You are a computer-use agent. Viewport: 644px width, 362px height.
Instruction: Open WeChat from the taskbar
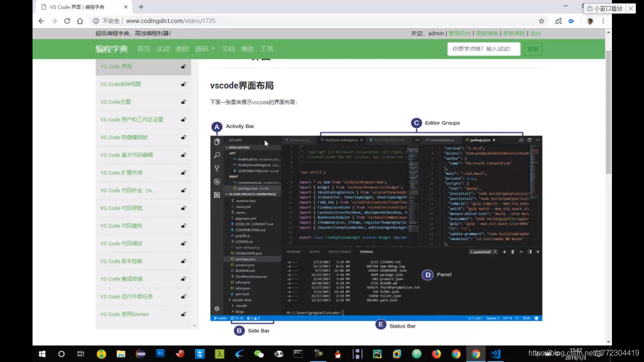point(259,354)
